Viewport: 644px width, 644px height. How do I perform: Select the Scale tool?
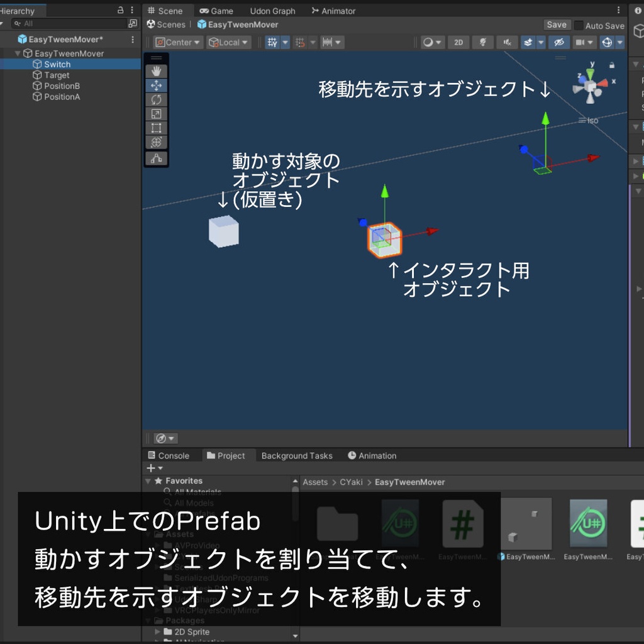pyautogui.click(x=156, y=114)
